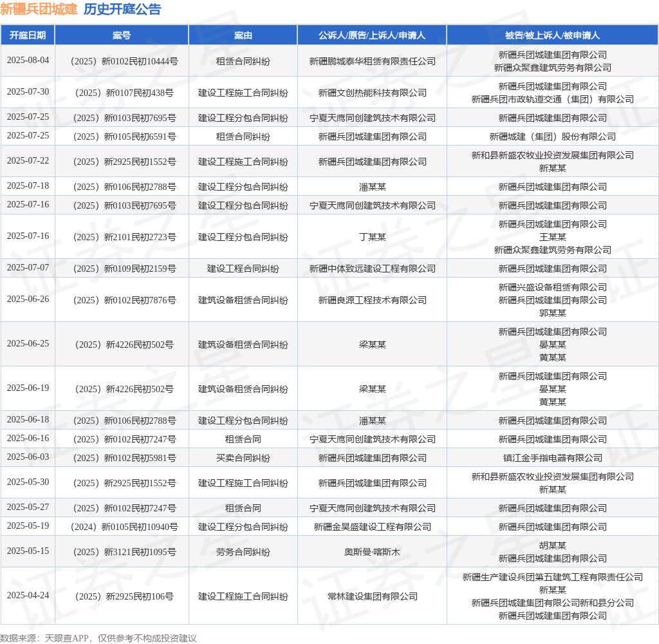Click the blue 历史开庭公告 heading
The height and width of the screenshot is (644, 659).
[x=122, y=9]
